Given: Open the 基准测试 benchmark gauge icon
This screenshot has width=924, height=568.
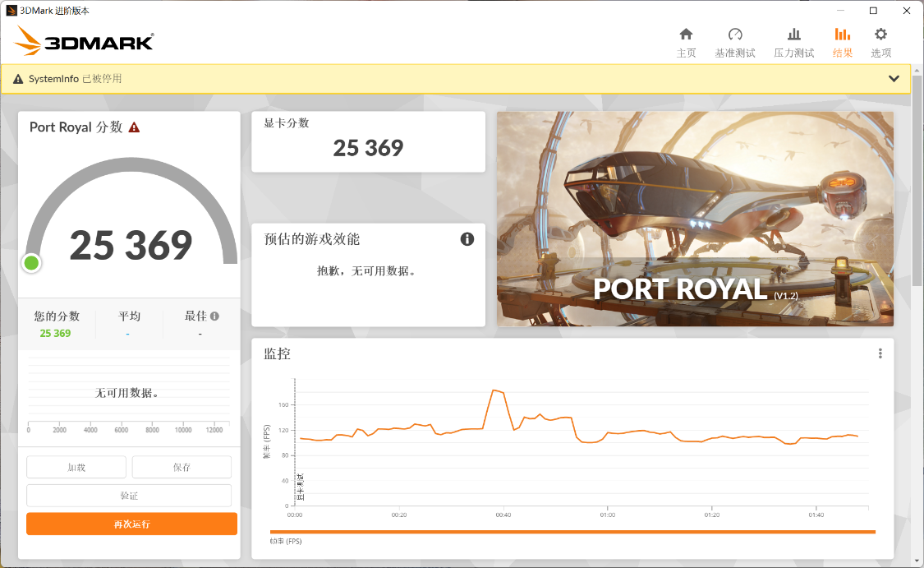Looking at the screenshot, I should pos(735,35).
